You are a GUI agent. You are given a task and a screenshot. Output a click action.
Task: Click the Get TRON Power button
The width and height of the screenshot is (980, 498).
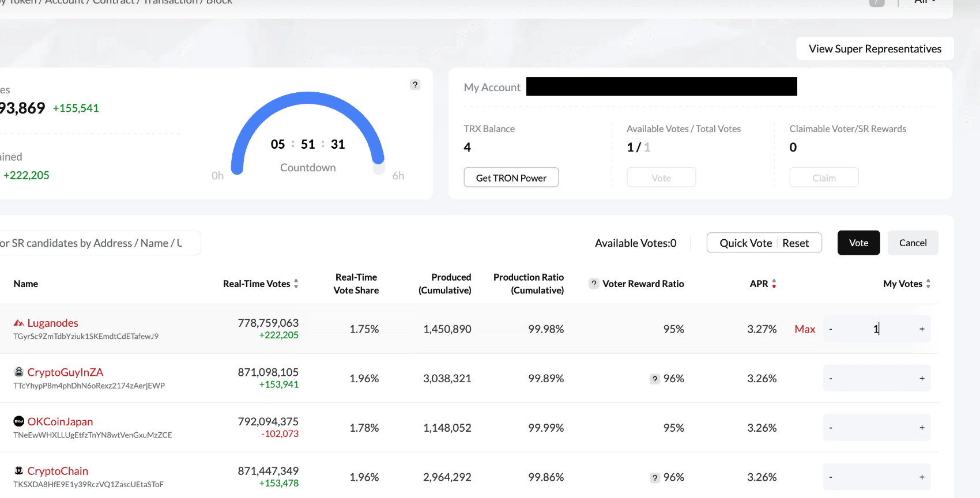[x=511, y=178]
